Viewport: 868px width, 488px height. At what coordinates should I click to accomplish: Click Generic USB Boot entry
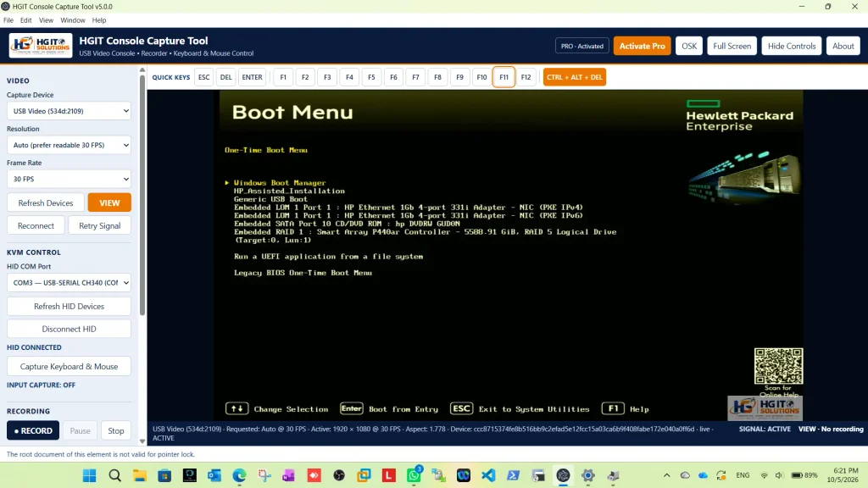[270, 199]
